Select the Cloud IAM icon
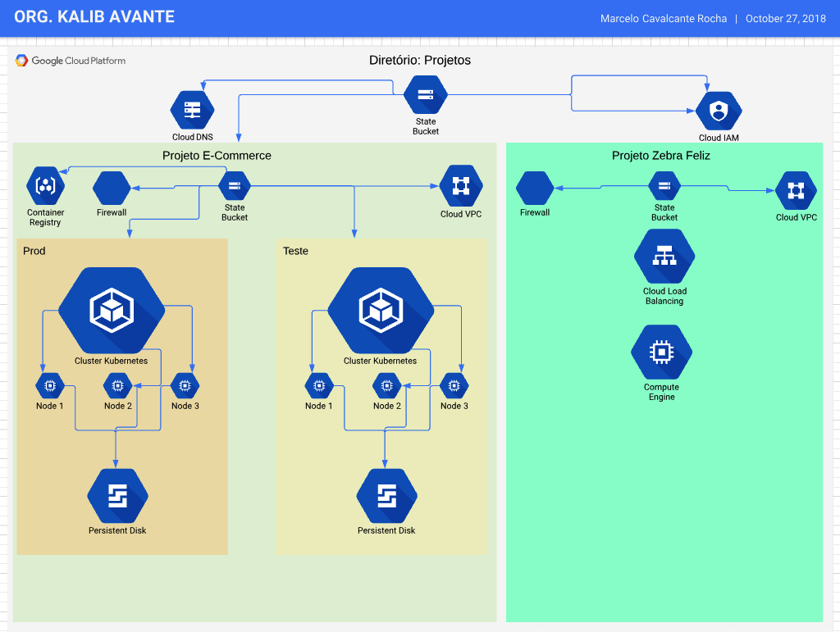Screen dimensions: 840x632 (719, 111)
